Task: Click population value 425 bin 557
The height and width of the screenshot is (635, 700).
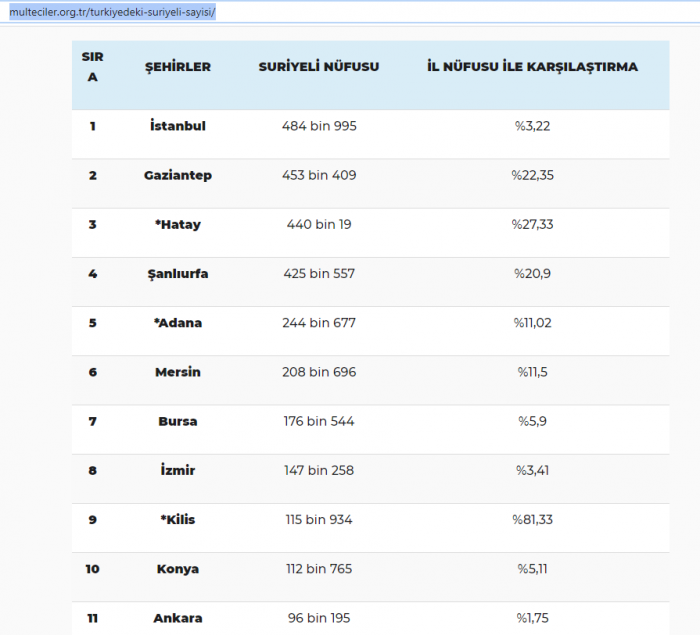Action: coord(319,273)
